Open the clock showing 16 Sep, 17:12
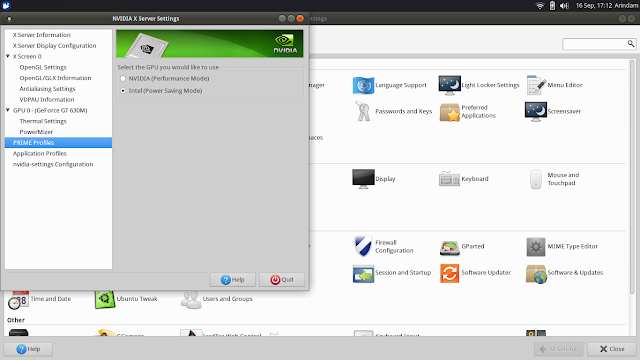 [594, 5]
